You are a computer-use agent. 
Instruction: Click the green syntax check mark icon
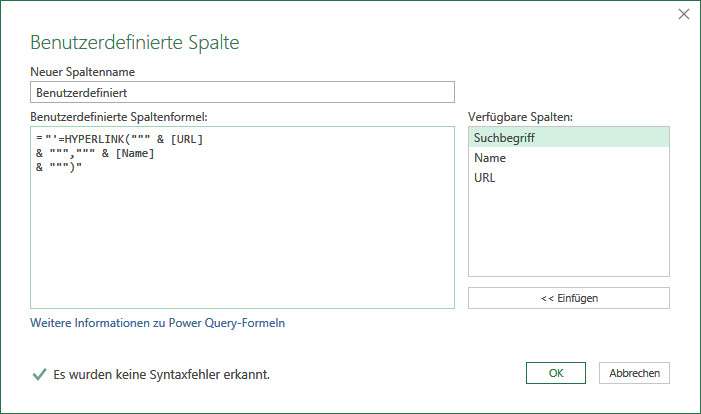point(39,374)
